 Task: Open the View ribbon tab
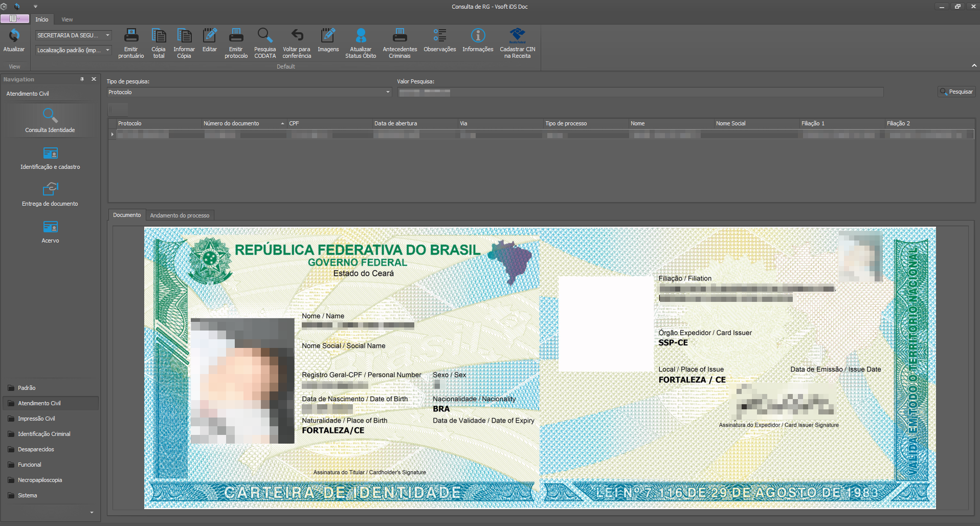(67, 19)
